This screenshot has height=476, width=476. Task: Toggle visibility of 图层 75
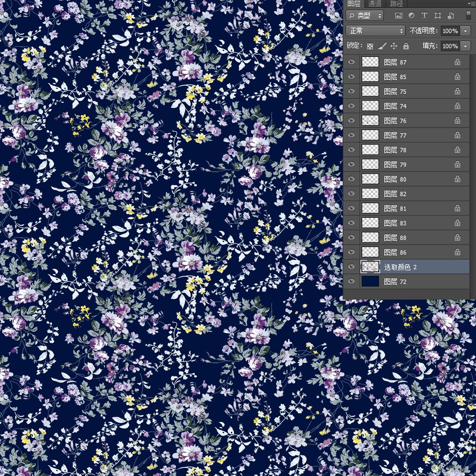pos(351,91)
